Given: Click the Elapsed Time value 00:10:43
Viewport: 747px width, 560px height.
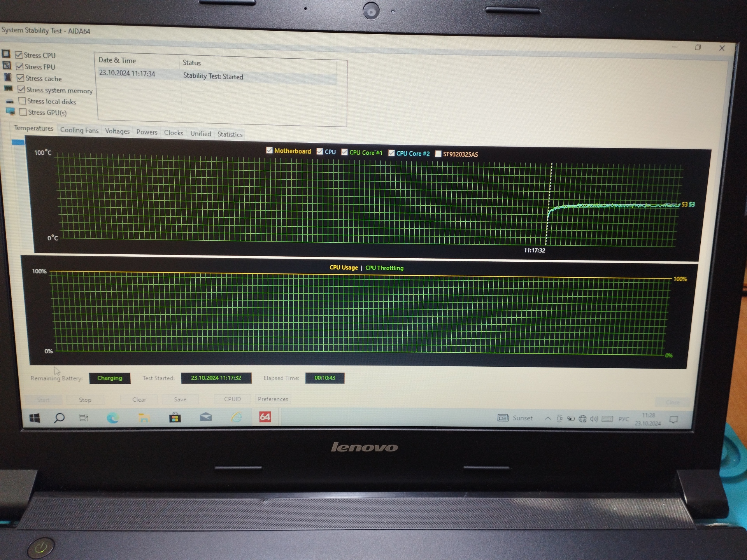Looking at the screenshot, I should point(325,378).
